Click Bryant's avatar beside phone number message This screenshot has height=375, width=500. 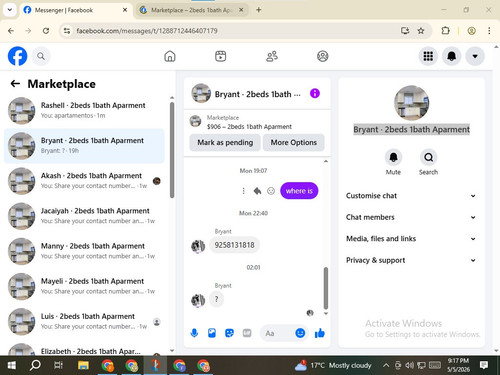(x=198, y=246)
